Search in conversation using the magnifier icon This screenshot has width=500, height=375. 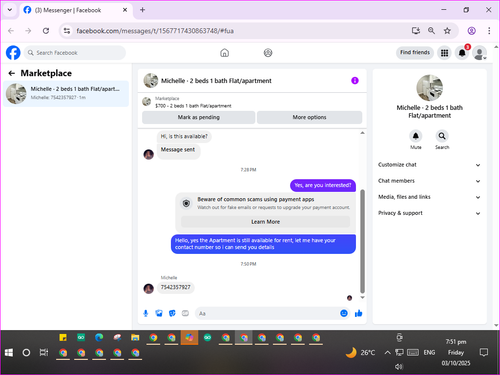coord(442,136)
